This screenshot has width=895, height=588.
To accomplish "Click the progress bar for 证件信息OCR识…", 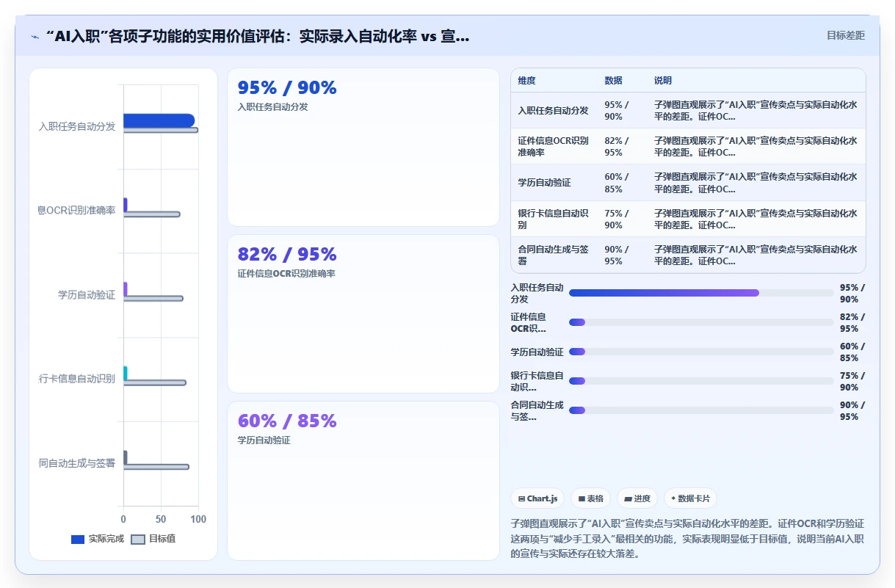I will pyautogui.click(x=701, y=322).
